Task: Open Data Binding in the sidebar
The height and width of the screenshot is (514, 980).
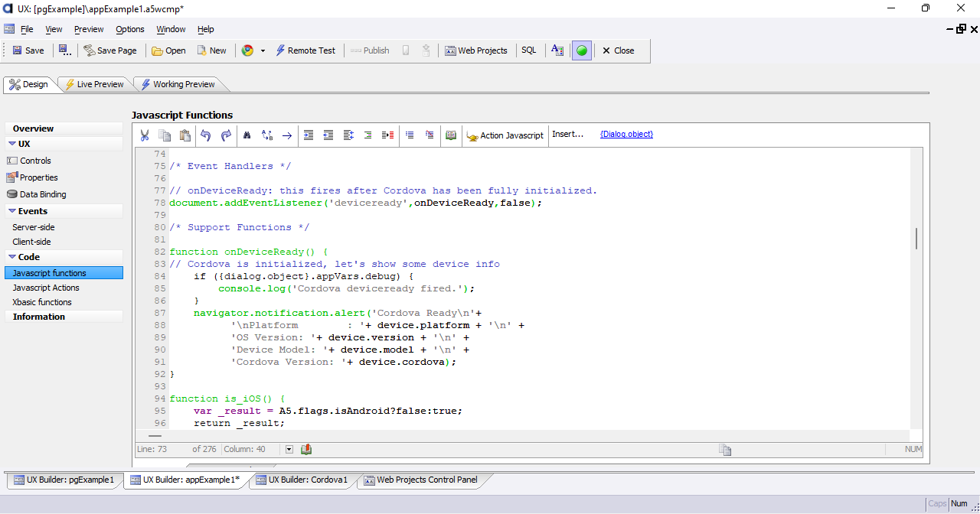Action: coord(36,194)
